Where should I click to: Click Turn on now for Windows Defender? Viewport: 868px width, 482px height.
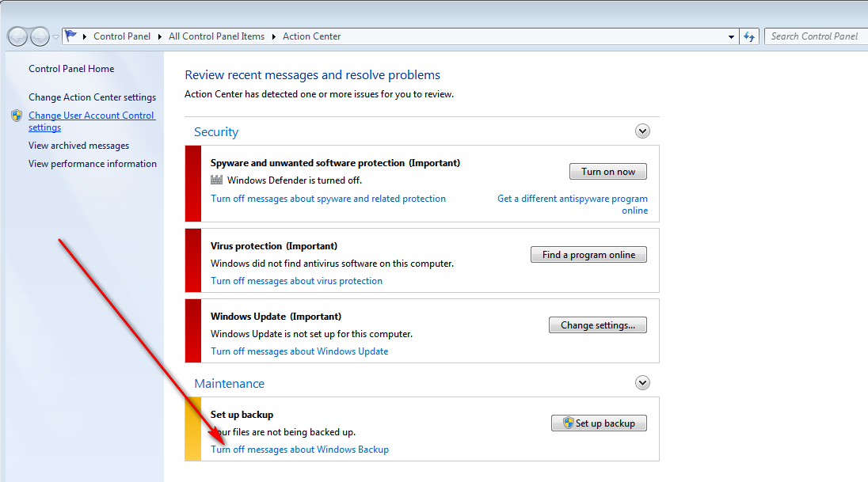(607, 172)
